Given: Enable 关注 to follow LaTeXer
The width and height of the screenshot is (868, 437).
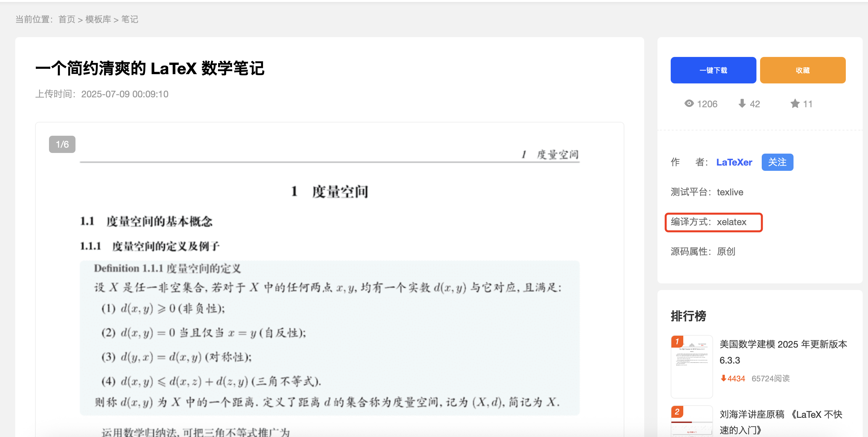Looking at the screenshot, I should (777, 162).
